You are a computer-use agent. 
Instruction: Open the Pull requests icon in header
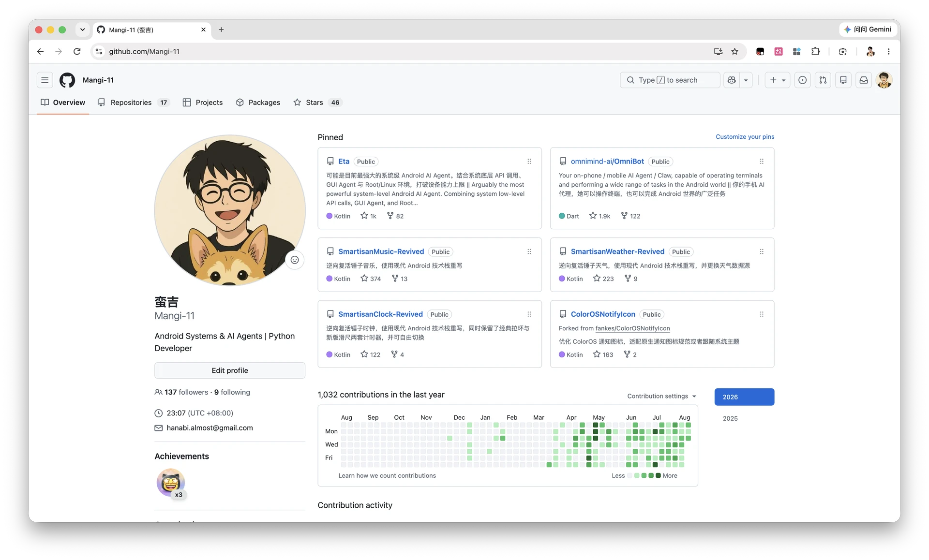823,80
